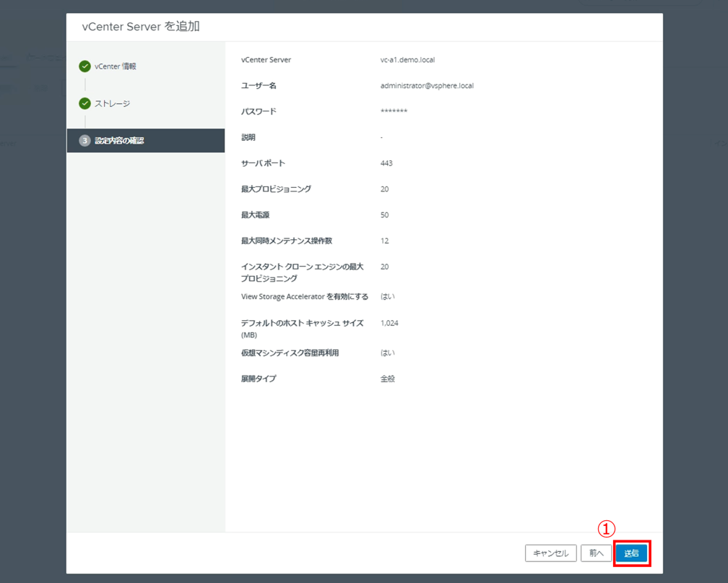Select the 設定内容の確認 step

119,141
